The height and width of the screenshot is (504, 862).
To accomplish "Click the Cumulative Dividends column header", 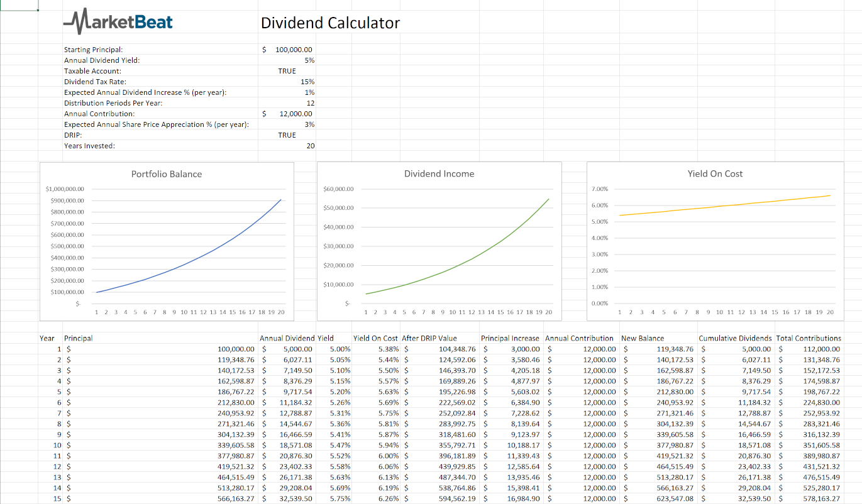I will (x=736, y=338).
